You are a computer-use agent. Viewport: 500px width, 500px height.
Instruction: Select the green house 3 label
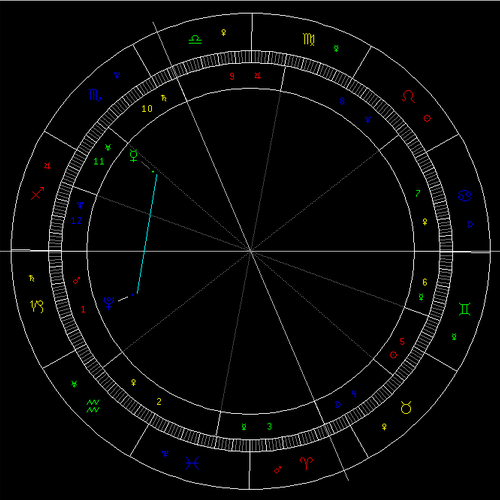pos(269,426)
